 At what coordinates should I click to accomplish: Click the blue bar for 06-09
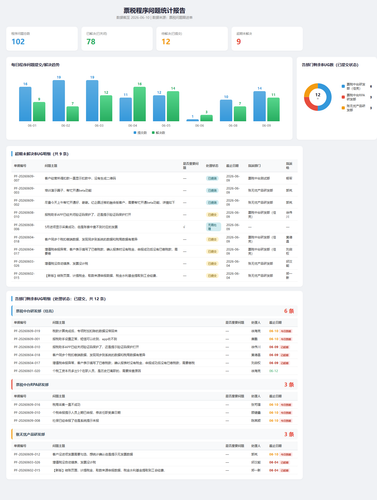click(x=260, y=106)
